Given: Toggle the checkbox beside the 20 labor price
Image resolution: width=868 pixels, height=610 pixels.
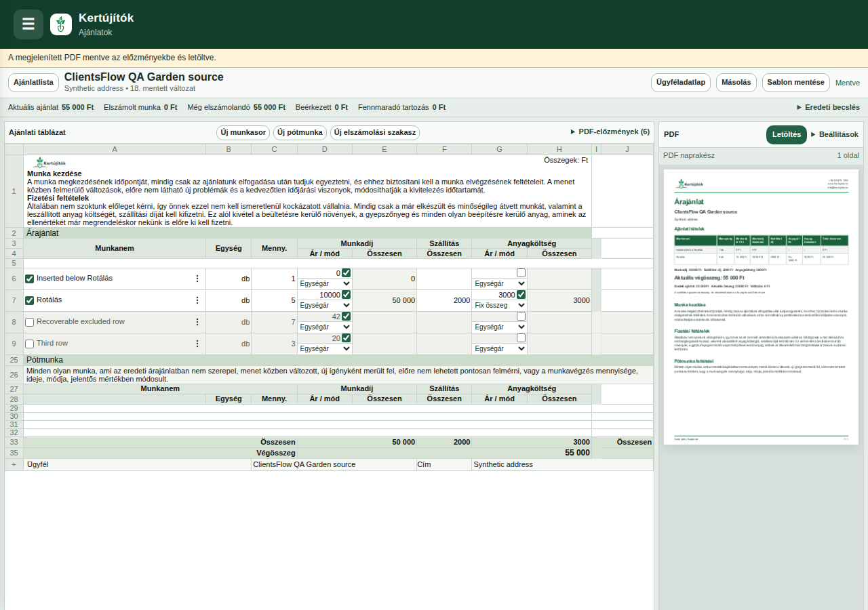Looking at the screenshot, I should pyautogui.click(x=347, y=338).
